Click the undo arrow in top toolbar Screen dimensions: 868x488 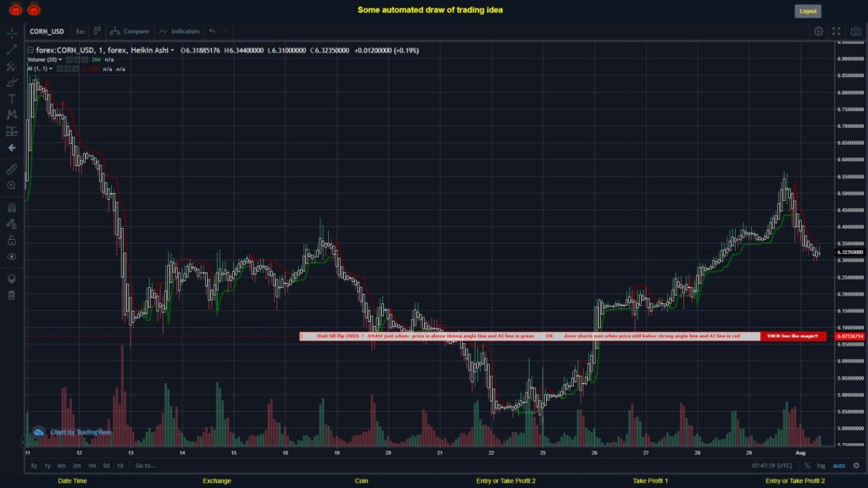pyautogui.click(x=213, y=31)
